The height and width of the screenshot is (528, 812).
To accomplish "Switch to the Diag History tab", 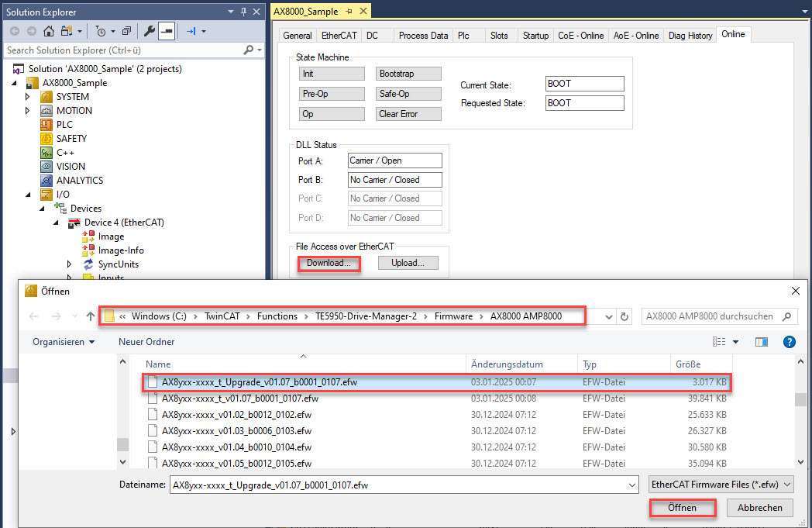I will 690,35.
